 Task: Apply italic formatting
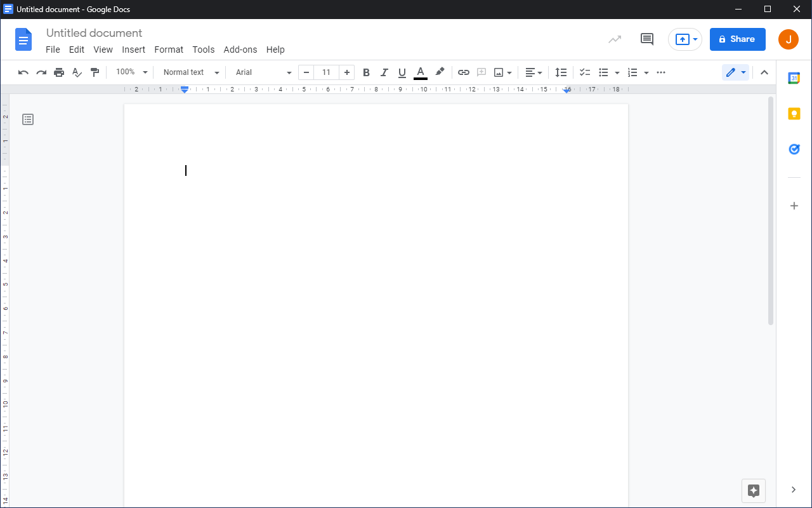coord(384,72)
